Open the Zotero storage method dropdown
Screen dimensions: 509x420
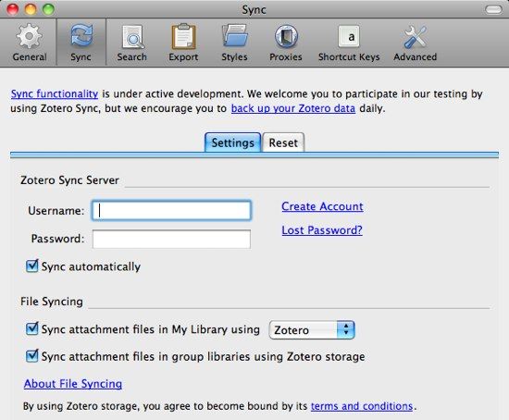click(312, 330)
